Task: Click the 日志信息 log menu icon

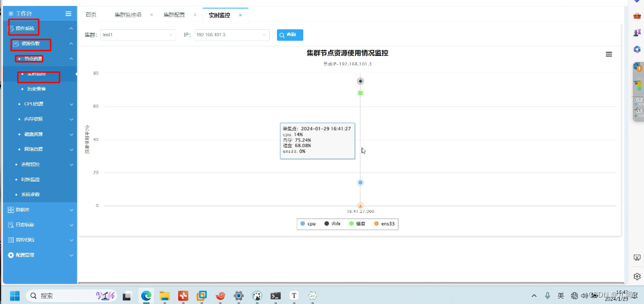Action: pyautogui.click(x=11, y=225)
